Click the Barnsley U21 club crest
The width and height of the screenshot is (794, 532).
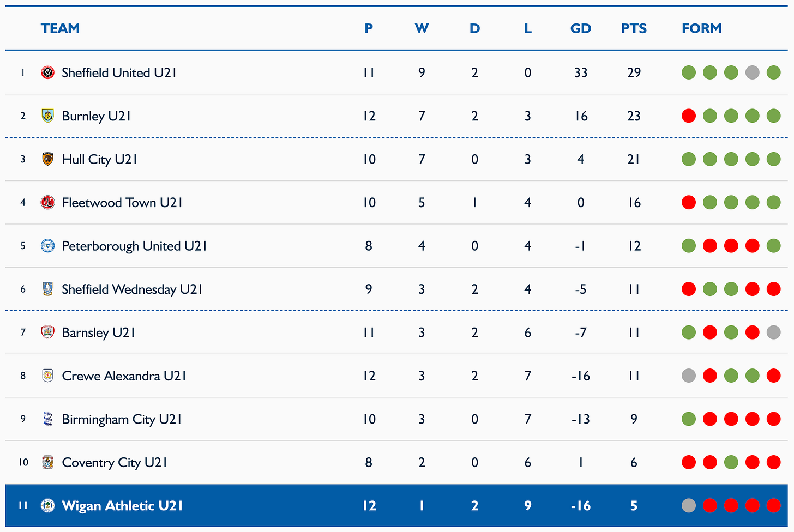48,332
